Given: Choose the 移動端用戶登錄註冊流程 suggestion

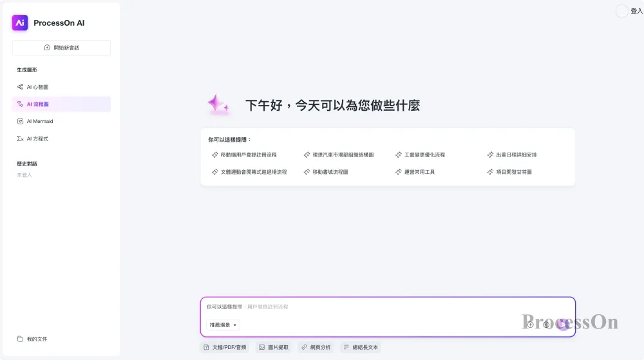Looking at the screenshot, I should [244, 155].
